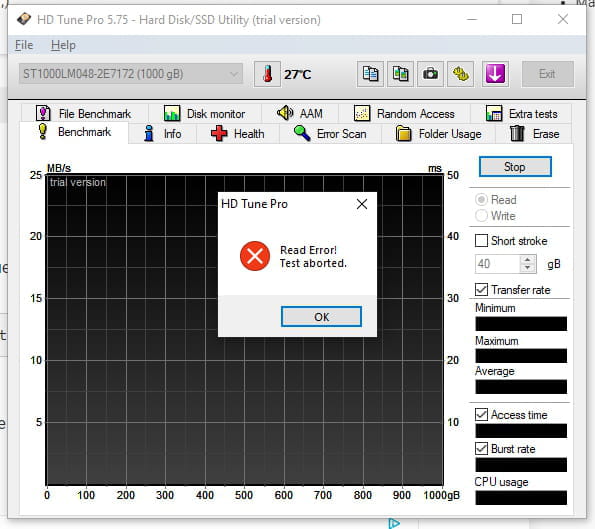The height and width of the screenshot is (529, 595).
Task: Click the camera save screenshot icon
Action: 430,74
